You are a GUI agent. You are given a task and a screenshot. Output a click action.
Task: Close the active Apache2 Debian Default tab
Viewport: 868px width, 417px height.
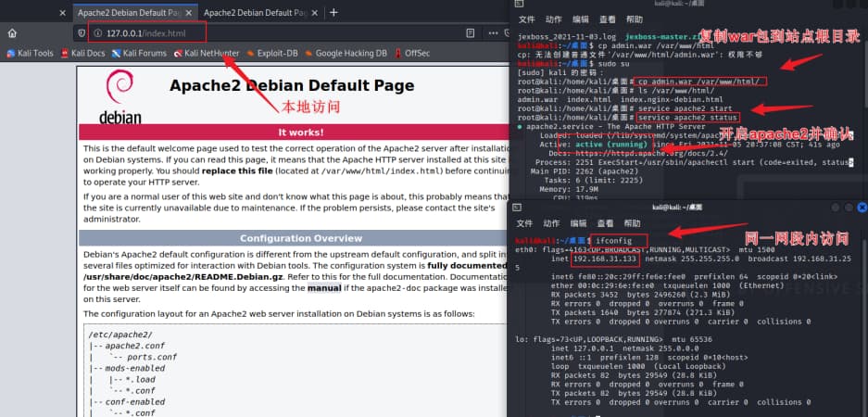[191, 12]
